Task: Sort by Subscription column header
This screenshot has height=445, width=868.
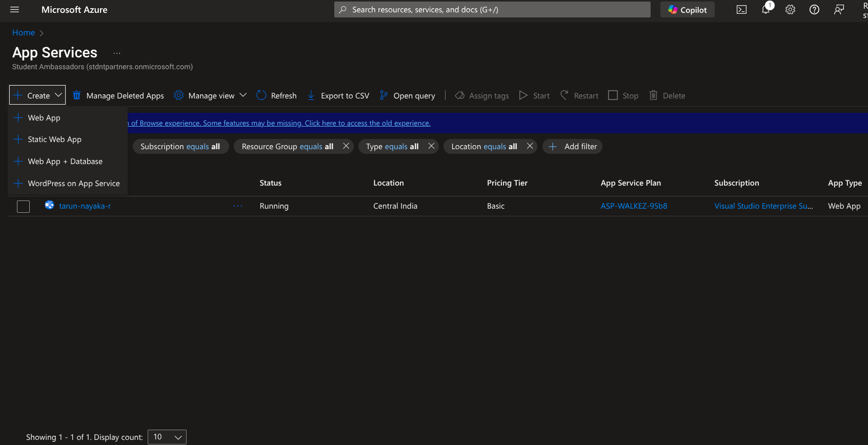Action: point(737,183)
